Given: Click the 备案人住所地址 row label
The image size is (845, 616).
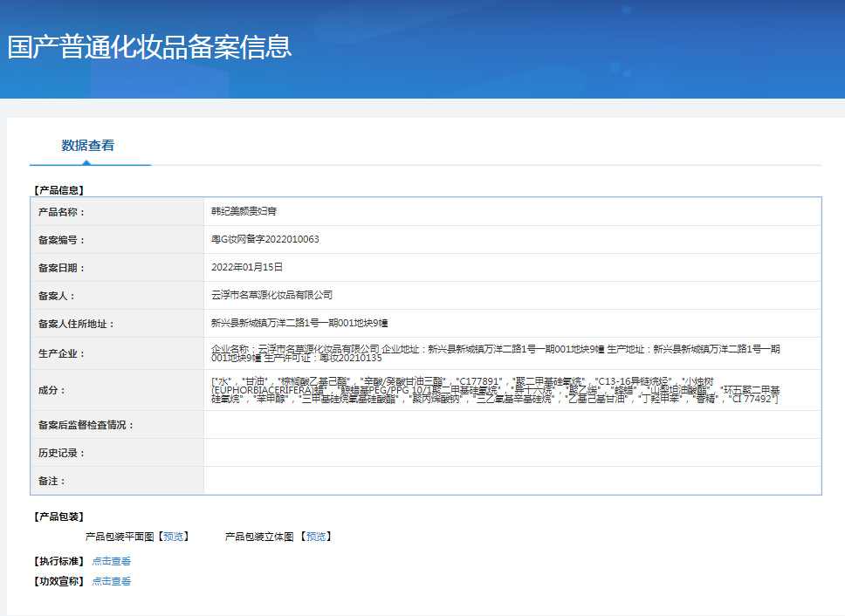Looking at the screenshot, I should click(x=76, y=325).
